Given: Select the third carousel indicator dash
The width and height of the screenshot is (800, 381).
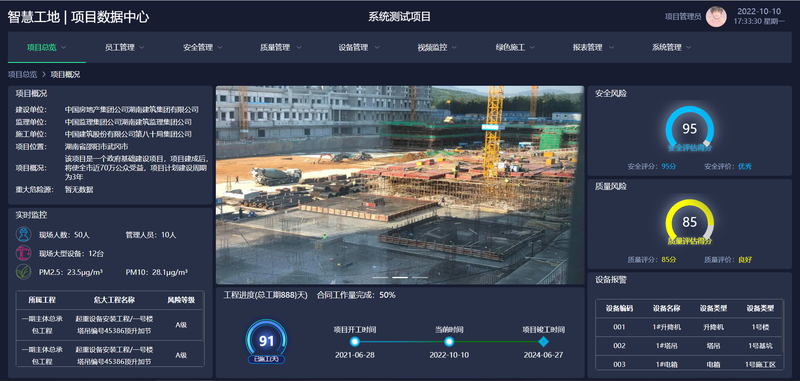Looking at the screenshot, I should (419, 277).
